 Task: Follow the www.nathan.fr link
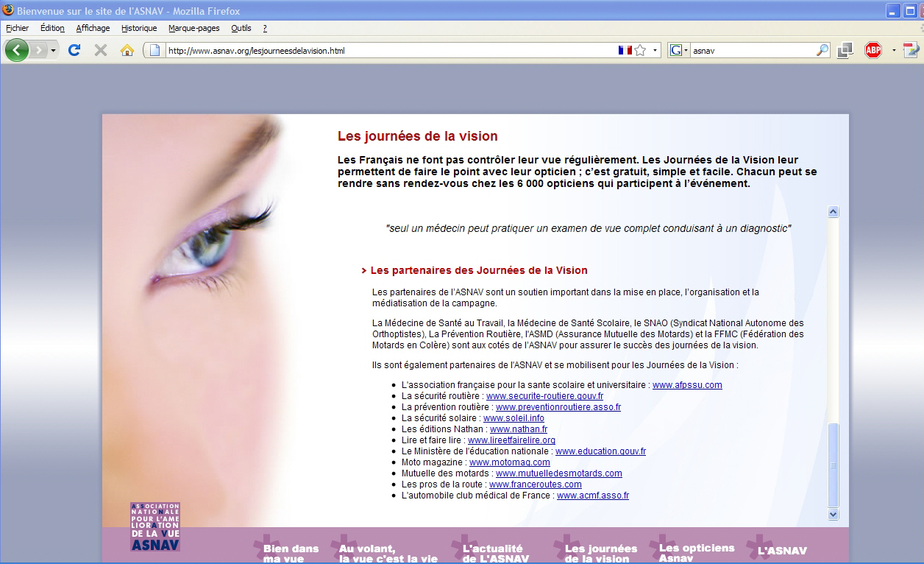point(519,429)
